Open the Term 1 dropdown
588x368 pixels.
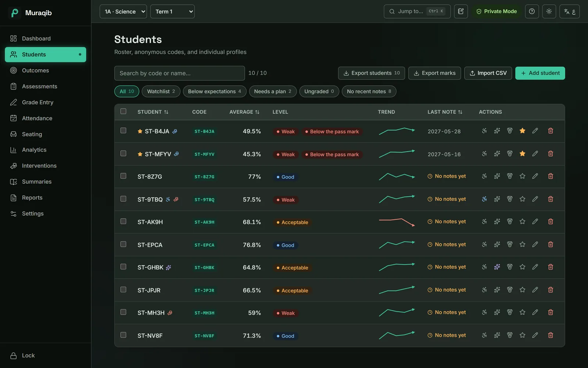[172, 11]
